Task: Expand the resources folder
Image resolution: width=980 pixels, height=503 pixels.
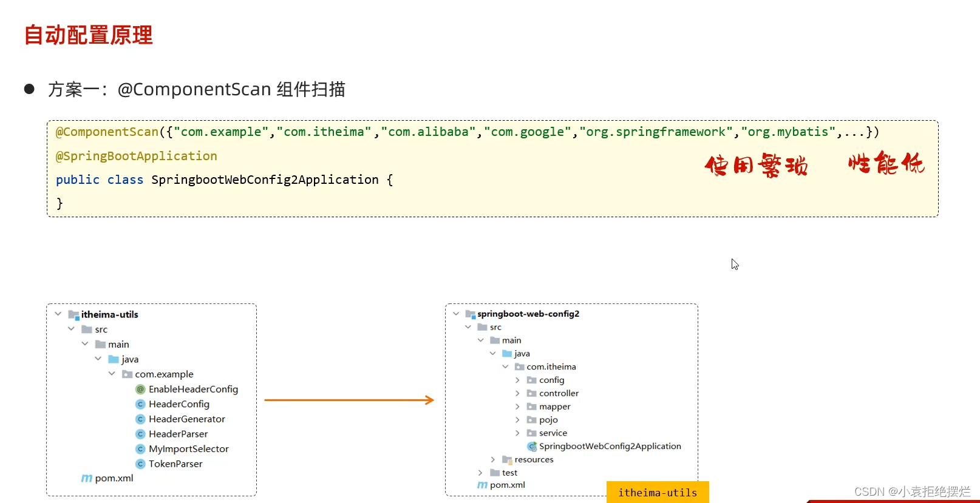Action: click(x=492, y=460)
